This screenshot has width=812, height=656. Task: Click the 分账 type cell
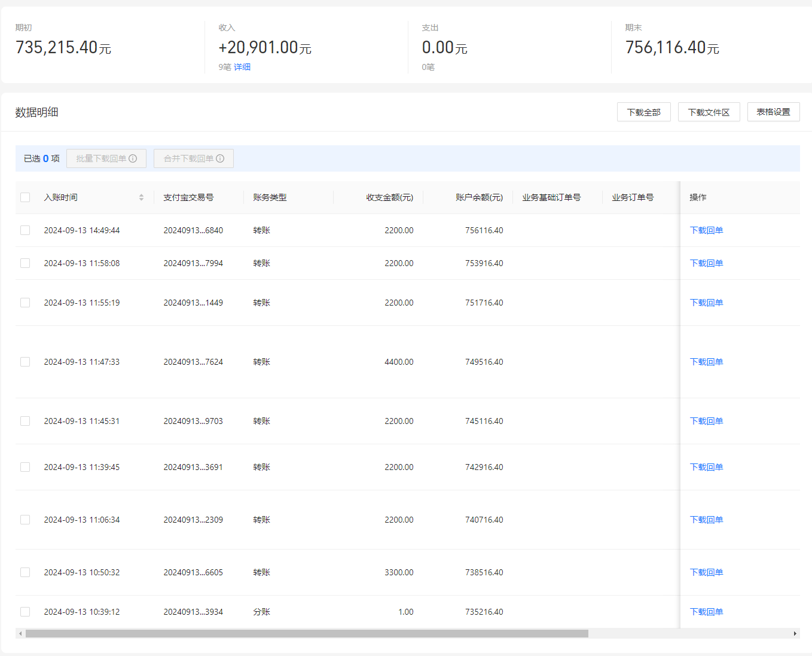261,612
